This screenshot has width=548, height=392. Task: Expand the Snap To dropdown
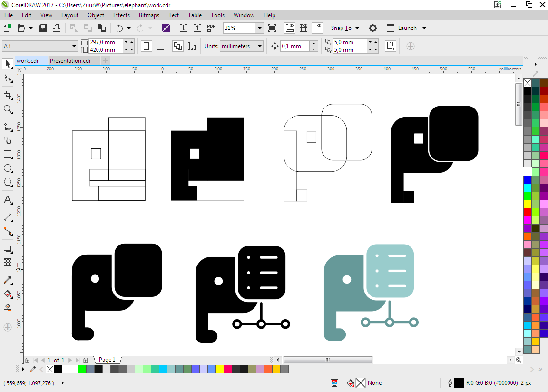[x=357, y=28]
